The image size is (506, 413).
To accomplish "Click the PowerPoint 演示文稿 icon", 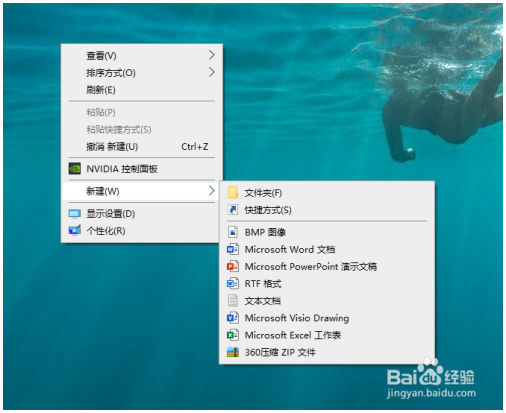I will coord(233,266).
